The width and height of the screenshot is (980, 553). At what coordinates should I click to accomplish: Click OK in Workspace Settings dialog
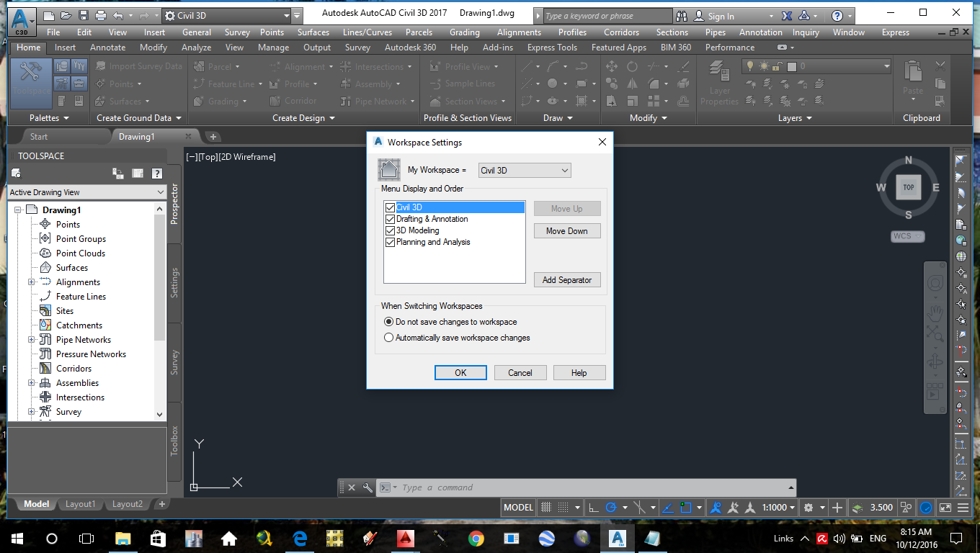point(460,372)
